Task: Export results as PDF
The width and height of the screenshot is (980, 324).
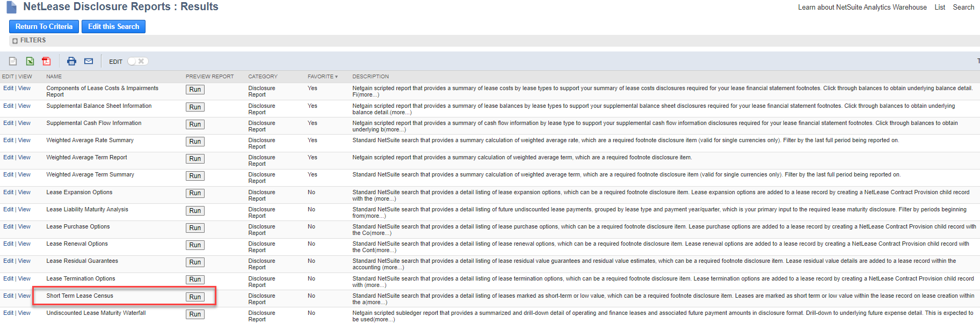Action: 47,61
